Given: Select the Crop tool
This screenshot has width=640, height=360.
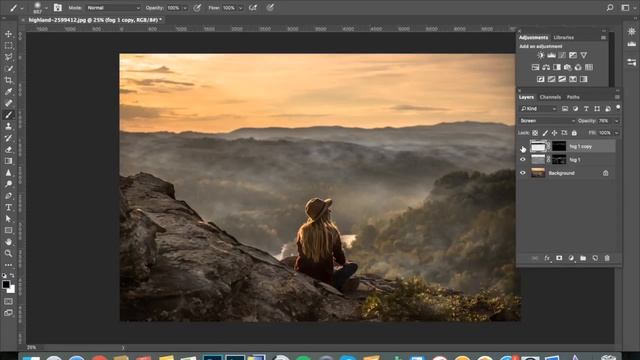Looking at the screenshot, I should click(x=8, y=80).
